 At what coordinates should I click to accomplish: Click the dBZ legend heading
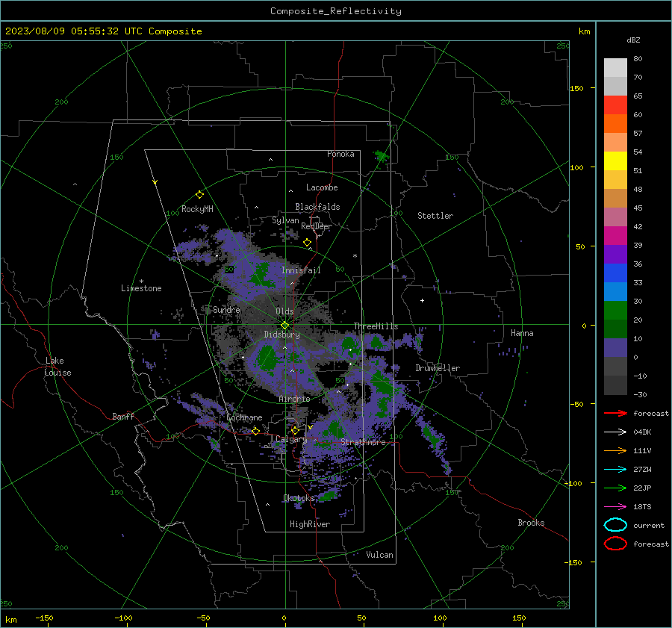tap(633, 40)
